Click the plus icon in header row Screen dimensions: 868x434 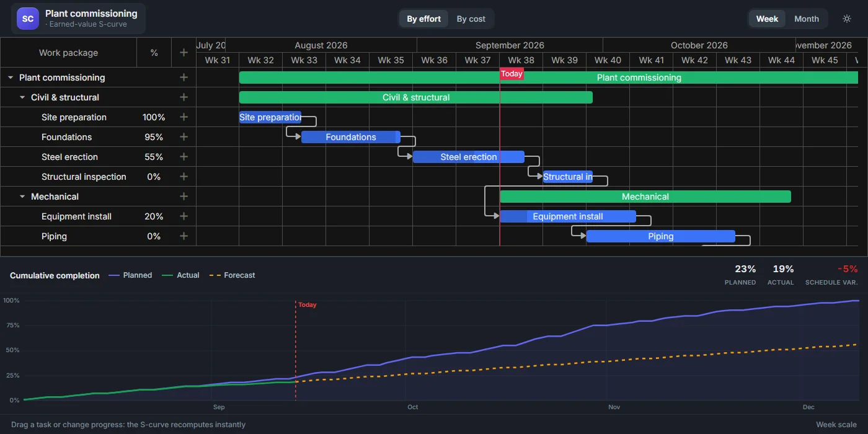[184, 53]
